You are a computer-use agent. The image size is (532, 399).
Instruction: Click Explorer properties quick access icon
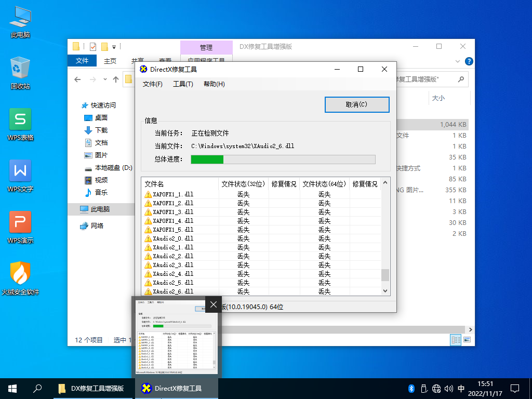click(92, 46)
